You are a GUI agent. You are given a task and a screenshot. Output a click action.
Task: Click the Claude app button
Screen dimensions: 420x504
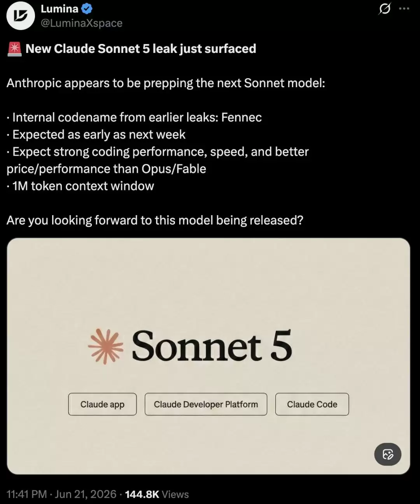coord(102,404)
